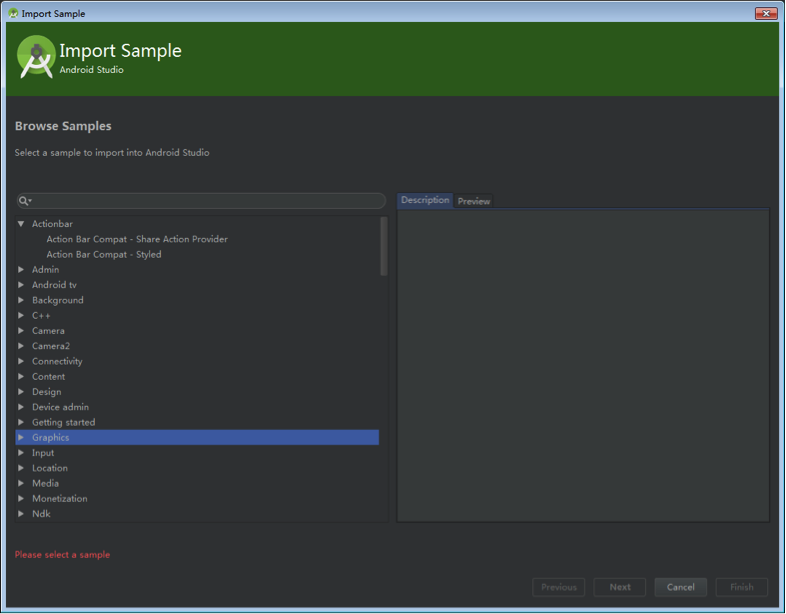Expand the Device admin category arrow
Viewport: 786px width, 614px height.
pyautogui.click(x=21, y=407)
